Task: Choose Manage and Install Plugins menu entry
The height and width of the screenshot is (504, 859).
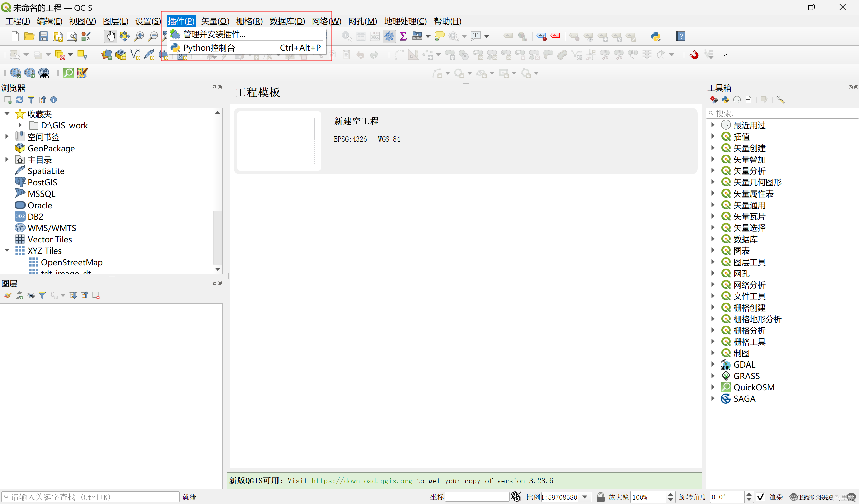Action: 214,34
